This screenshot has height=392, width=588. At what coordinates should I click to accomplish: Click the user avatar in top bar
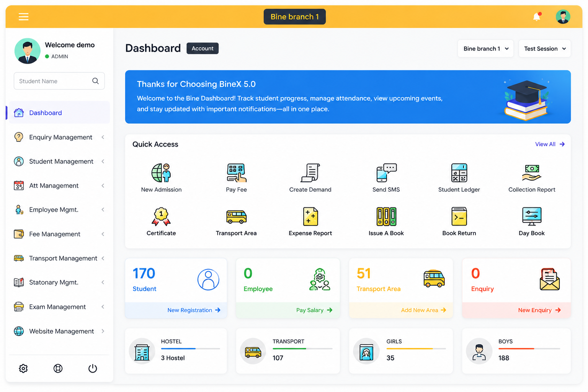tap(563, 17)
